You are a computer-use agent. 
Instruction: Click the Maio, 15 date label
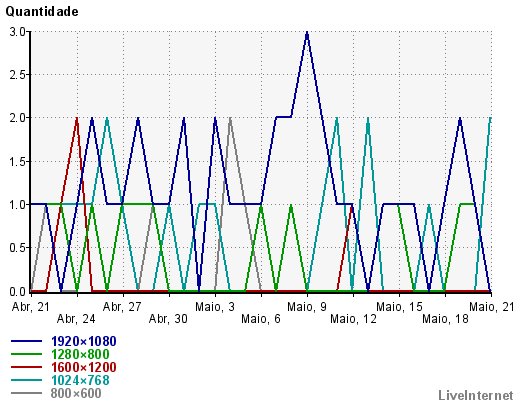click(x=399, y=307)
